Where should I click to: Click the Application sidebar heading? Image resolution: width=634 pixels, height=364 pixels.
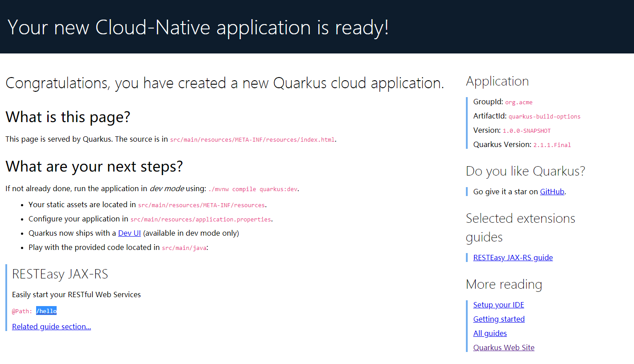497,81
